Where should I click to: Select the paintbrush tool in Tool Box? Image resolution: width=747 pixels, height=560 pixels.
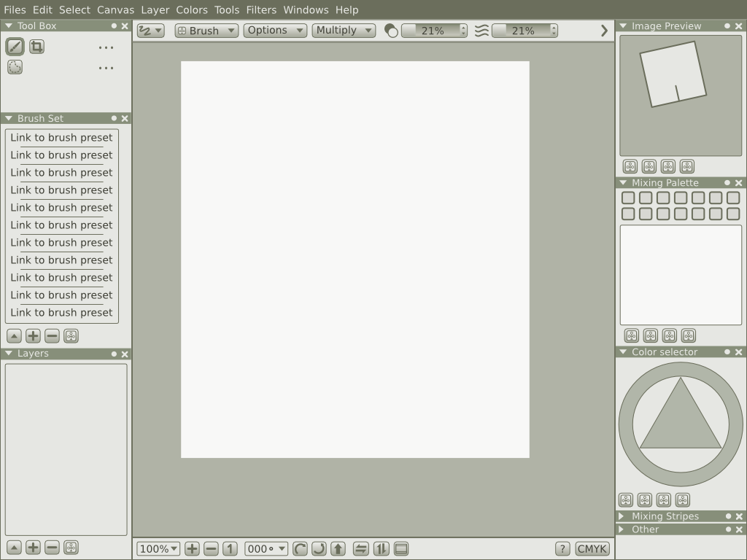click(x=15, y=47)
